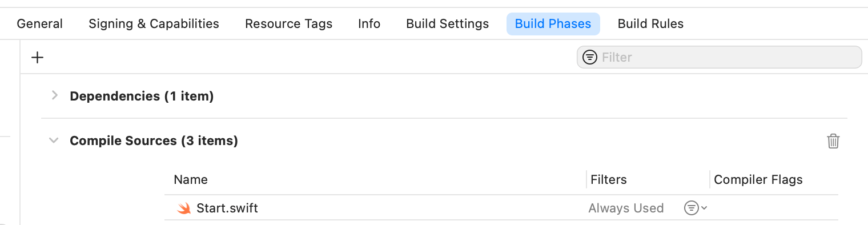Select the Build Phases tab
Viewport: 868px width, 225px height.
coord(553,23)
